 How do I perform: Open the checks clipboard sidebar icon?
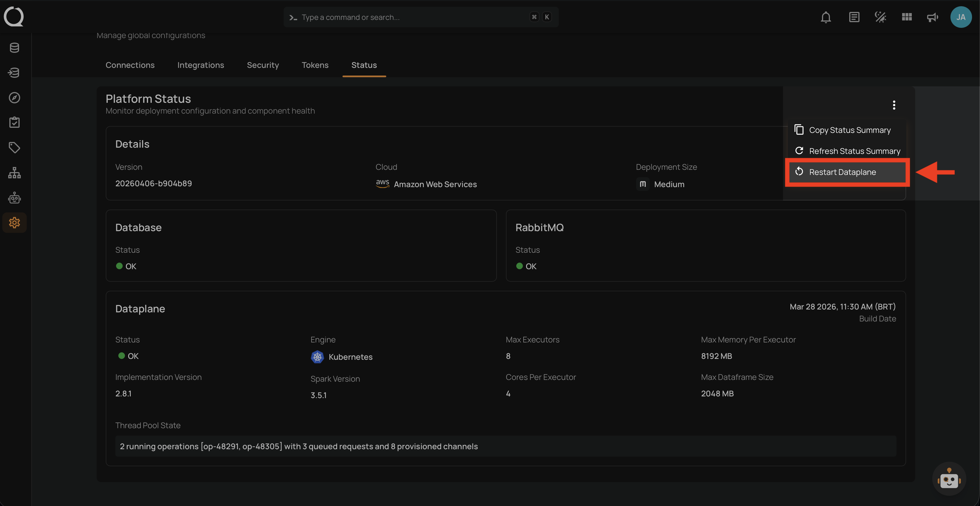click(x=14, y=122)
